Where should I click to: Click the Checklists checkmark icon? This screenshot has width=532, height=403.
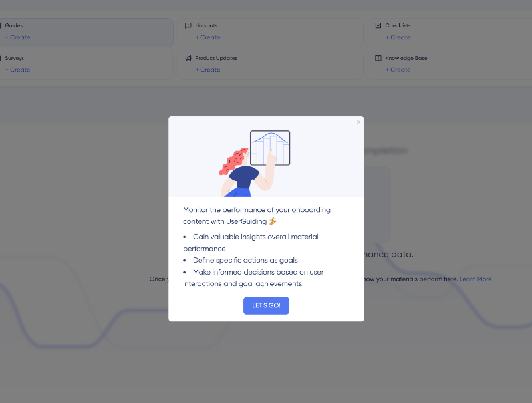pyautogui.click(x=378, y=25)
